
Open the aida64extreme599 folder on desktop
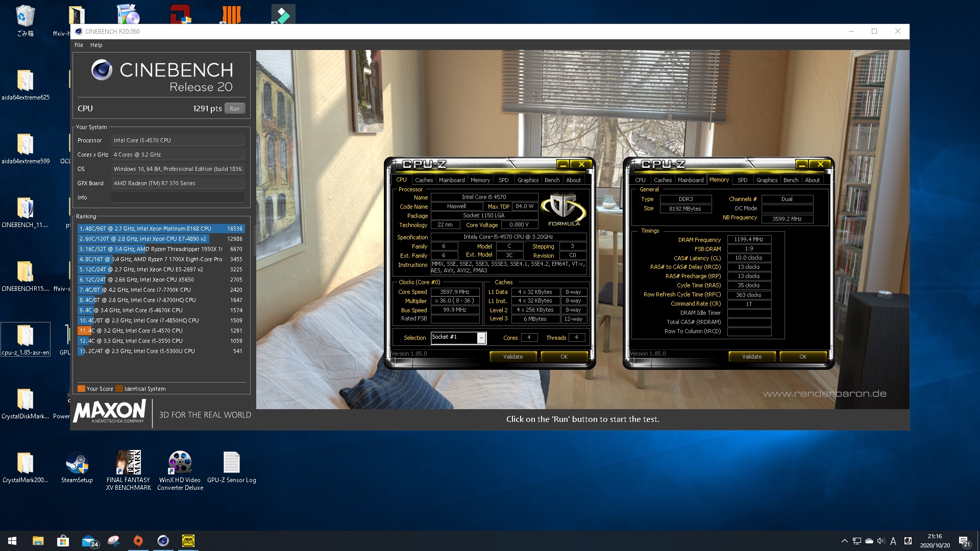coord(26,148)
